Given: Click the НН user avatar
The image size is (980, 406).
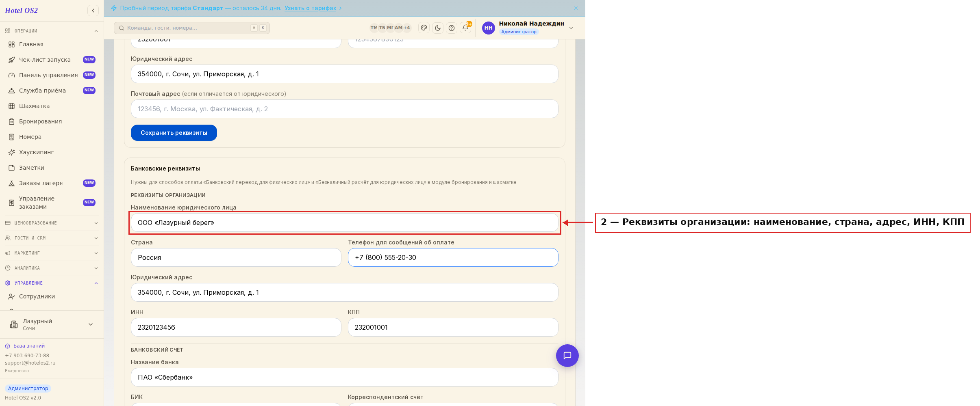Looking at the screenshot, I should pyautogui.click(x=488, y=28).
